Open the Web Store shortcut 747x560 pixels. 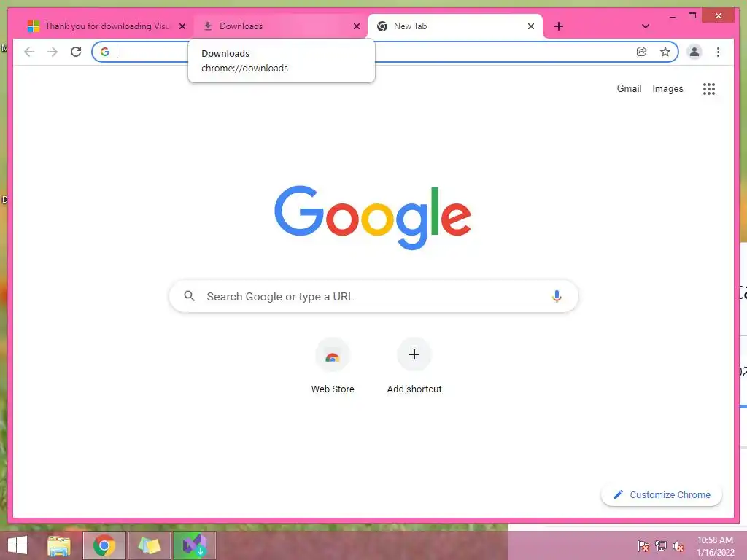[333, 366]
